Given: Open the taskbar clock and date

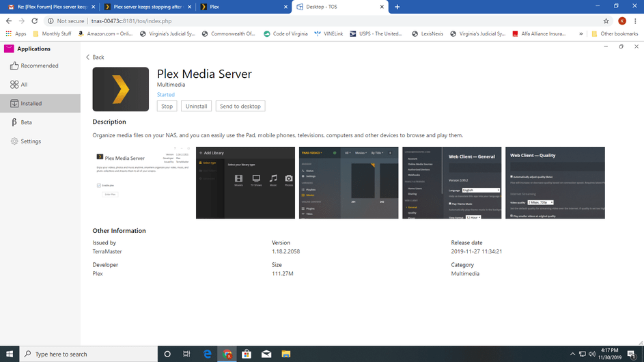Looking at the screenshot, I should tap(610, 354).
